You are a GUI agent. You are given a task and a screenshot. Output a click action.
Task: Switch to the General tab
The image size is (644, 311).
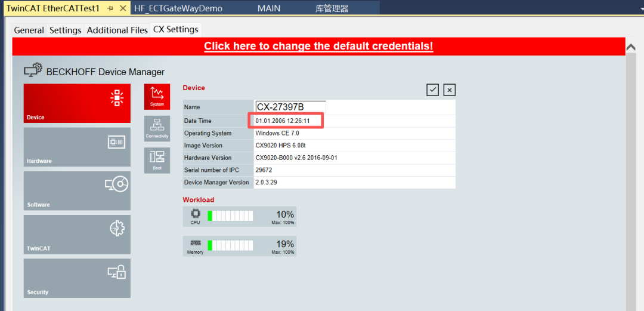point(29,30)
